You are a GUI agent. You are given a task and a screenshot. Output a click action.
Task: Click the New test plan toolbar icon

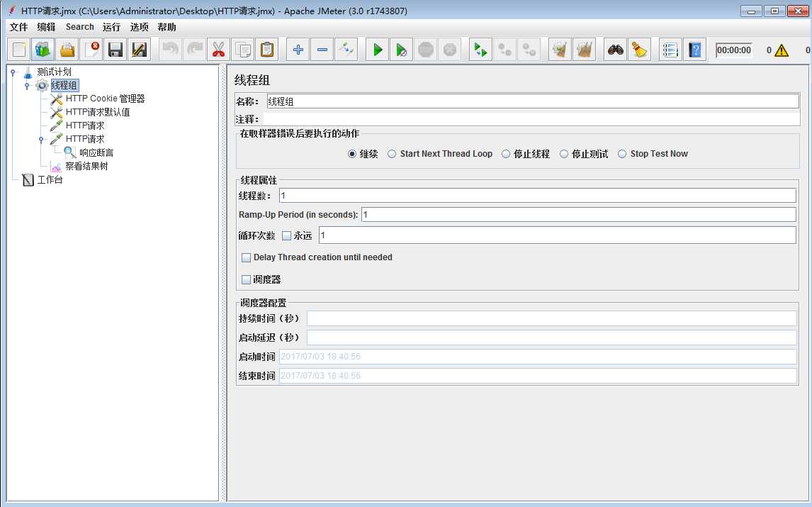(x=19, y=50)
